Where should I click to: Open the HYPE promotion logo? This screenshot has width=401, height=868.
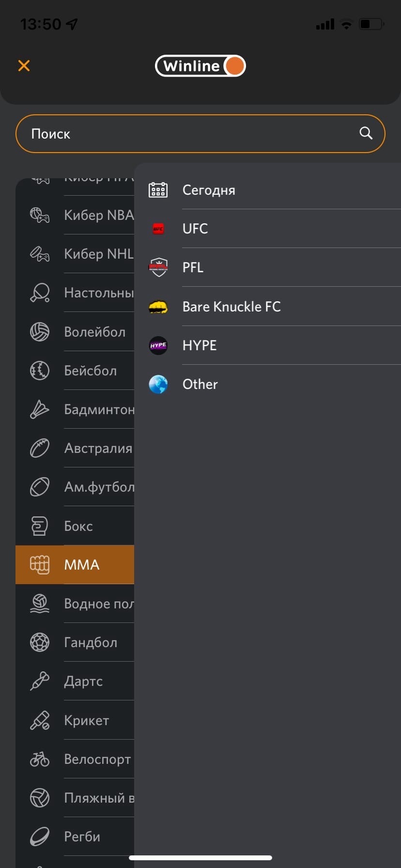158,345
